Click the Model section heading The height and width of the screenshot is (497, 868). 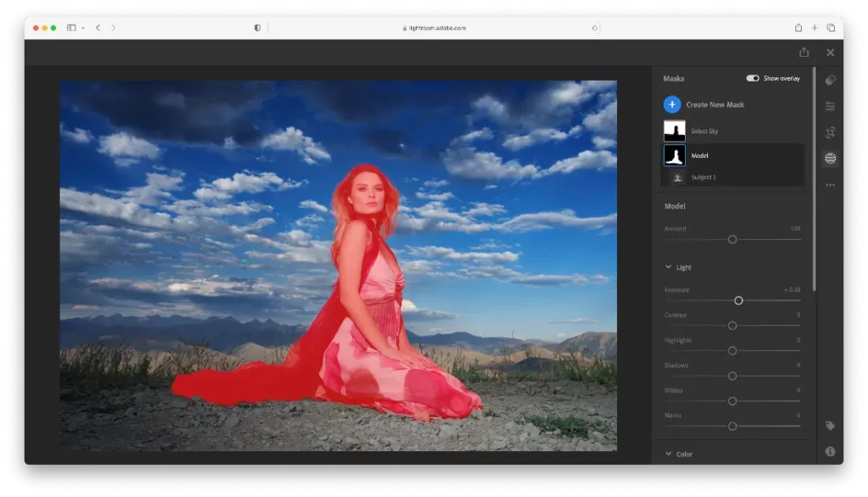675,206
